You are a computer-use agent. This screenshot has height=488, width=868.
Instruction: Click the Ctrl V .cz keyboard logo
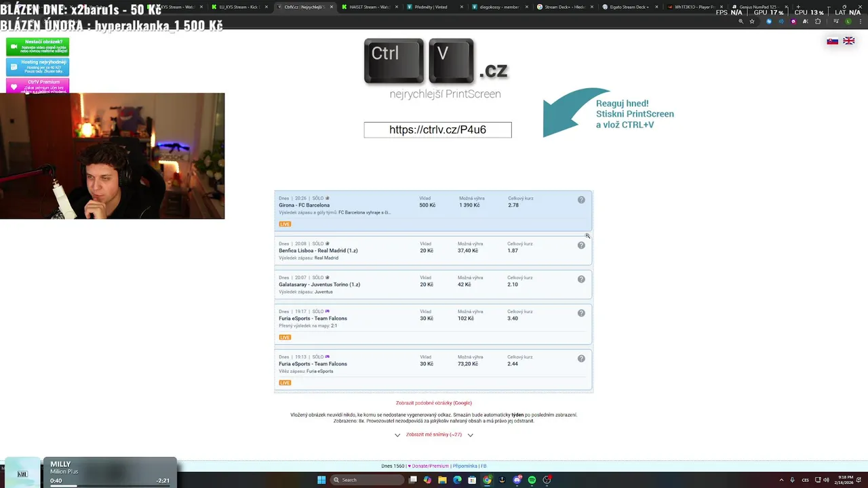[x=436, y=61]
